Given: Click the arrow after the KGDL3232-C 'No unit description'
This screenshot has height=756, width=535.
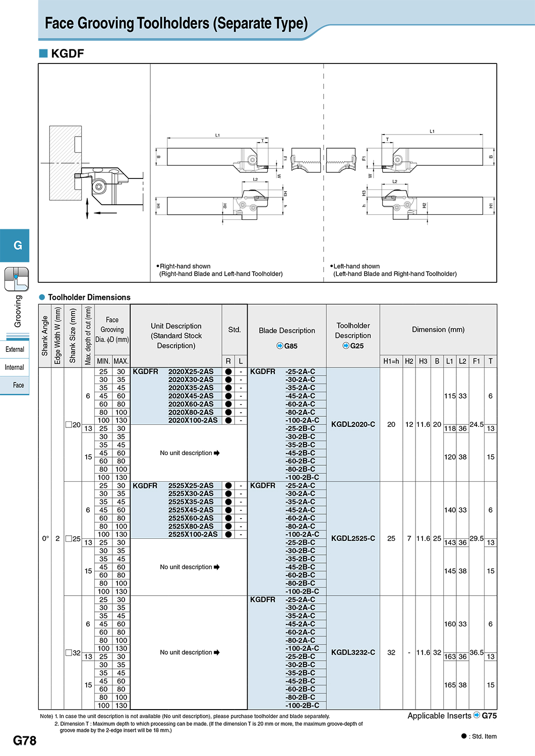Looking at the screenshot, I should pos(217,653).
